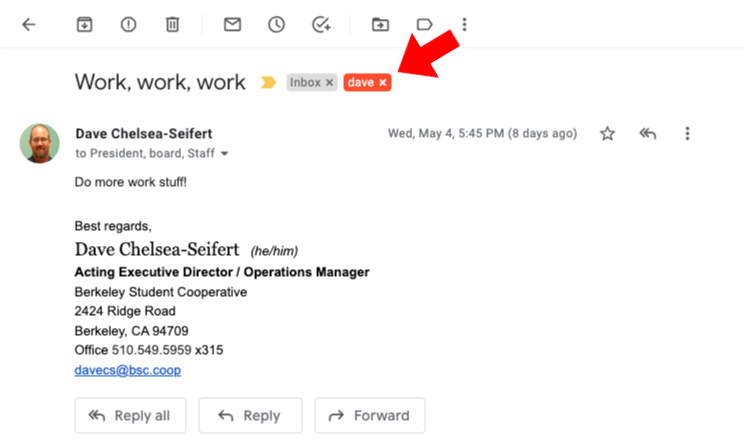Remove the Inbox label with its x
744x448 pixels.
tap(329, 83)
